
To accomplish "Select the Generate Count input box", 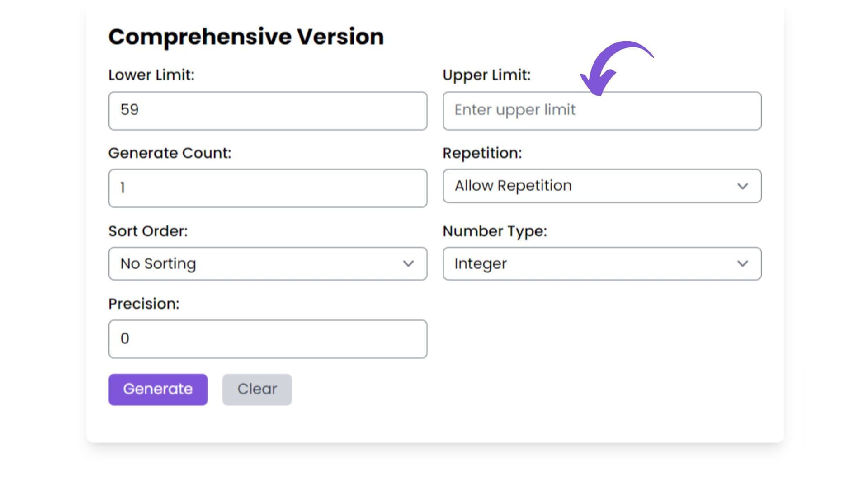I will [267, 188].
